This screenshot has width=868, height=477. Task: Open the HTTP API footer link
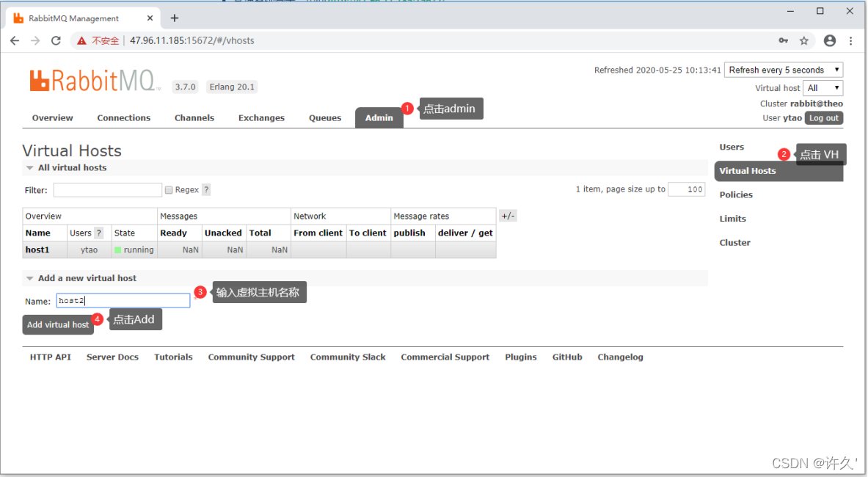[51, 357]
